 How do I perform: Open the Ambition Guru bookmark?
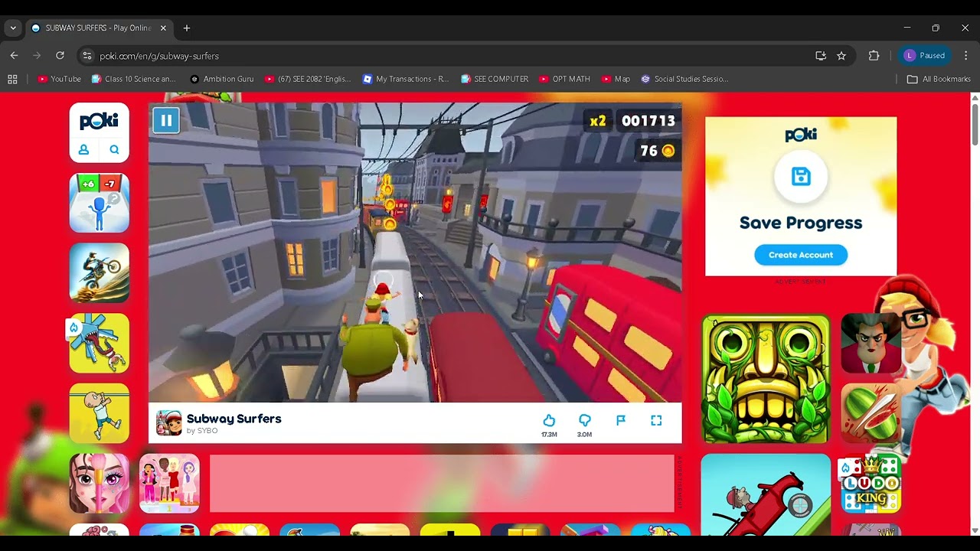coord(222,79)
